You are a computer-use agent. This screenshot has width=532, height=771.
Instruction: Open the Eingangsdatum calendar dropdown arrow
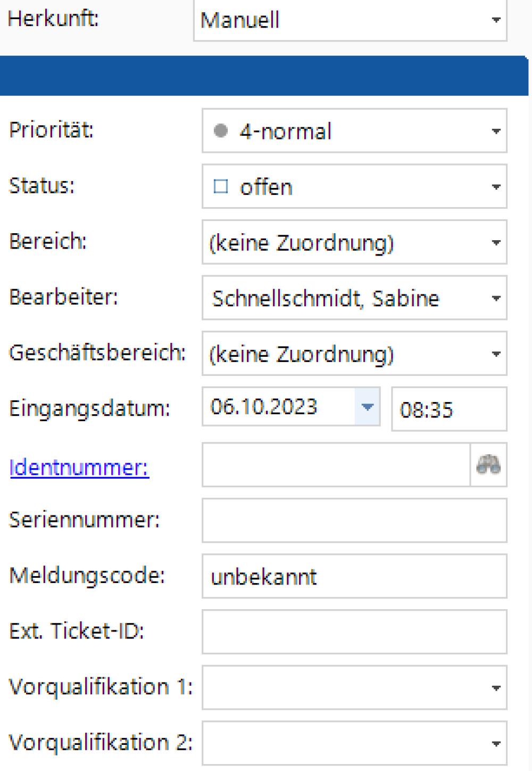point(367,407)
